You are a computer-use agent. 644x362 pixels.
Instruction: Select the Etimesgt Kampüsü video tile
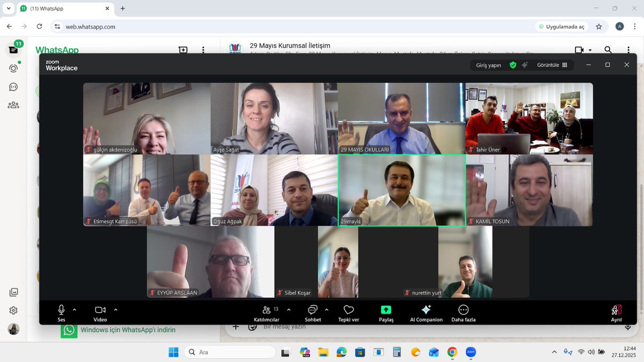(147, 190)
